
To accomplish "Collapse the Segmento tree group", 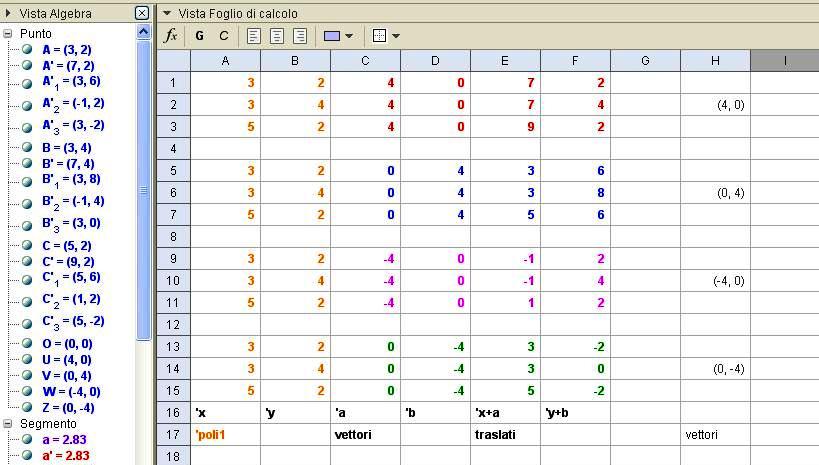I will 7,423.
